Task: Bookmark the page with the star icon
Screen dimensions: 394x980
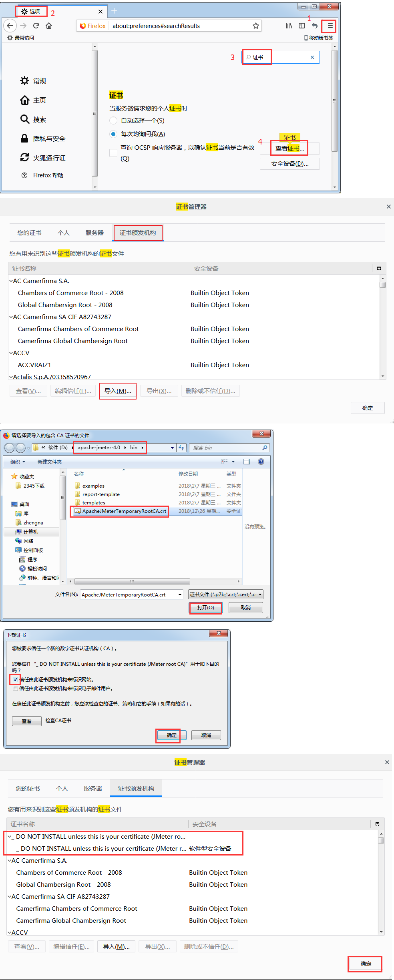Action: [x=255, y=26]
